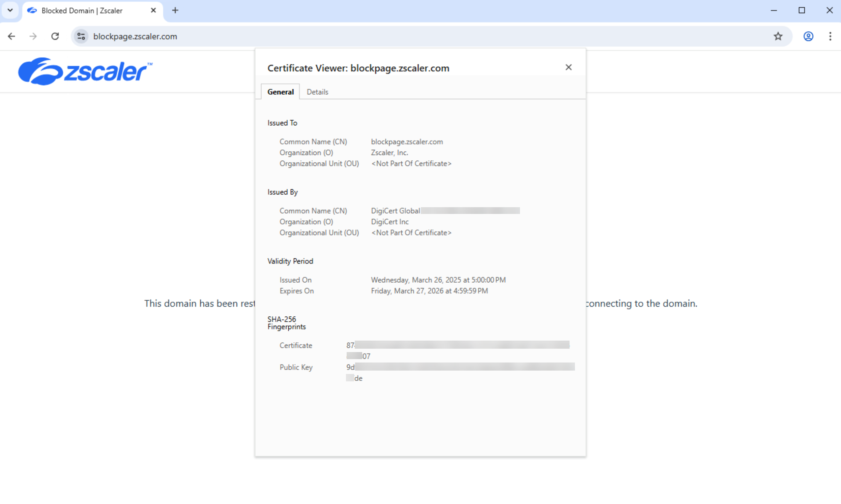Open the Chrome profile icon
The image size is (841, 504).
[808, 36]
